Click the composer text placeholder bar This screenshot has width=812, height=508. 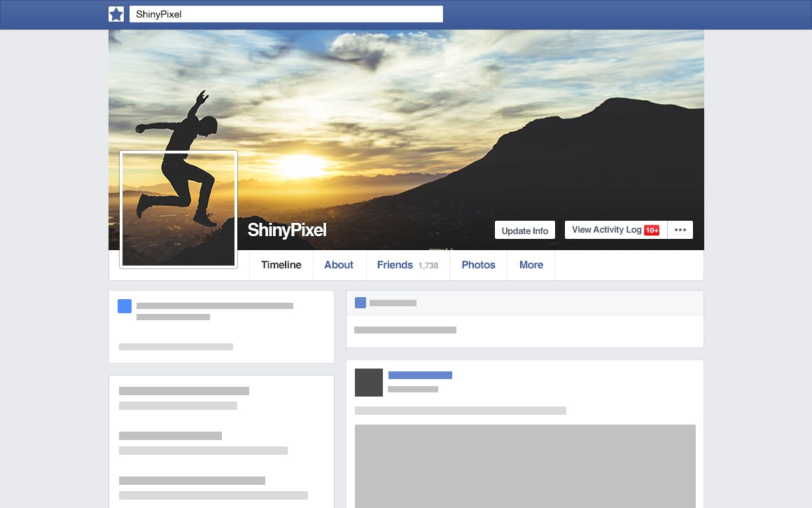[405, 330]
